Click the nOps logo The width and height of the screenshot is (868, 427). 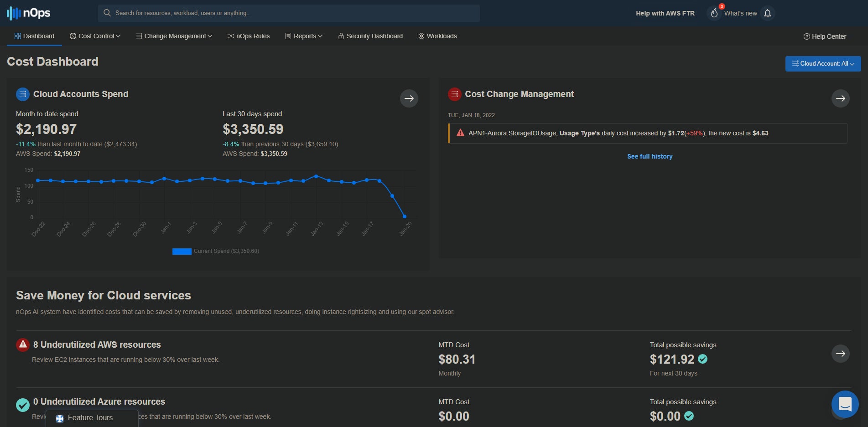(28, 13)
